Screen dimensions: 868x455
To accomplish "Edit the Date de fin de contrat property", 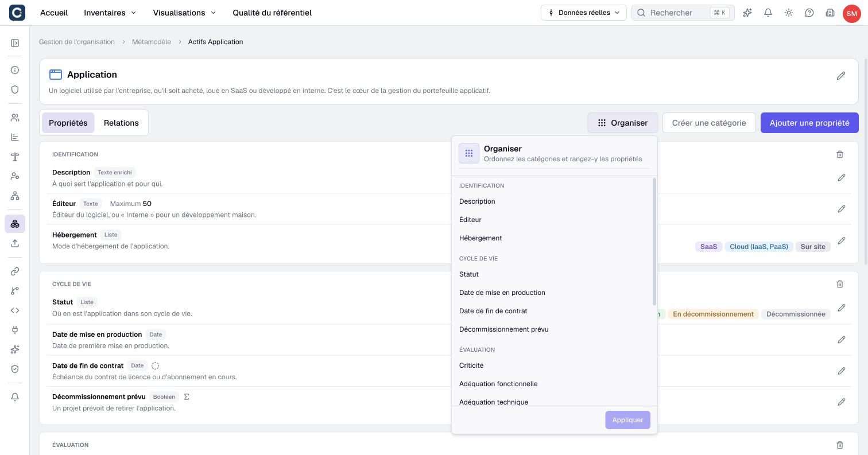I will [x=842, y=371].
